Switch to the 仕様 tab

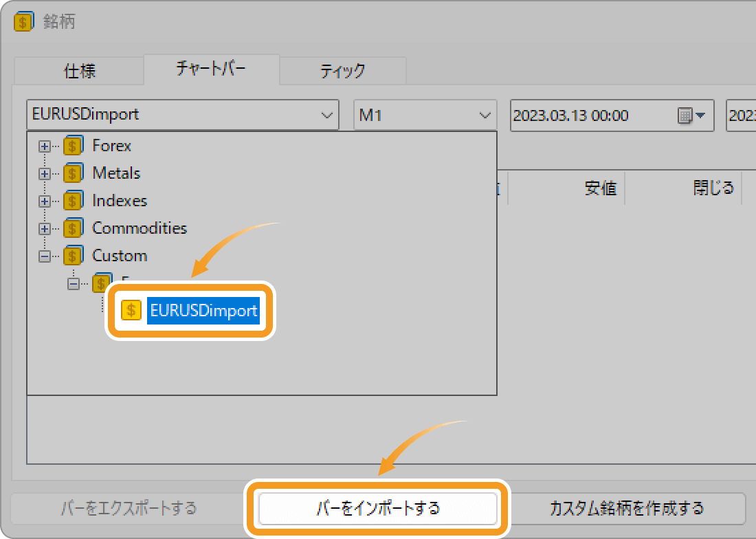(80, 71)
